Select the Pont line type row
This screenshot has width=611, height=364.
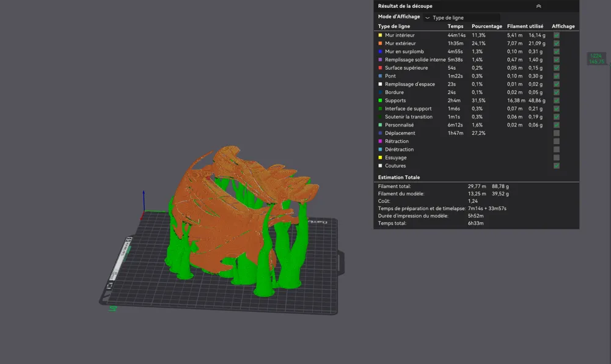(x=390, y=76)
